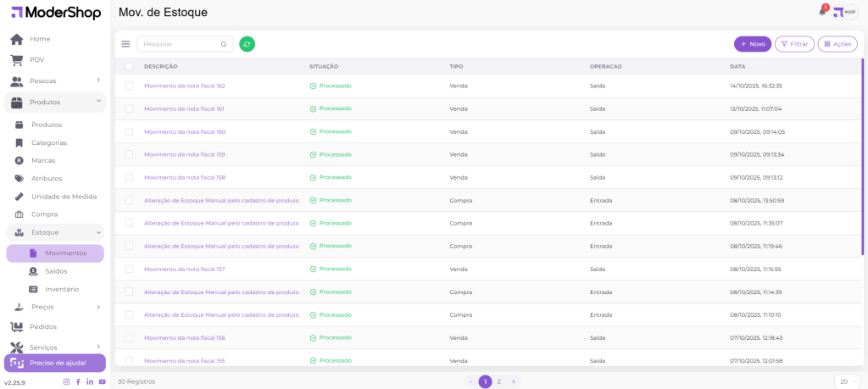Select all rows with header checkbox
868x389 pixels.
pyautogui.click(x=129, y=66)
